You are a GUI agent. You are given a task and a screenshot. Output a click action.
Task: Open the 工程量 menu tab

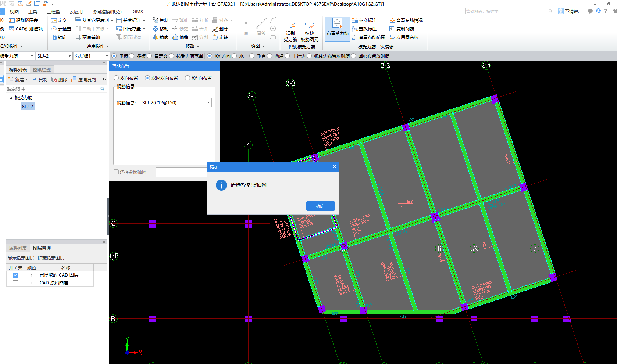coord(53,11)
